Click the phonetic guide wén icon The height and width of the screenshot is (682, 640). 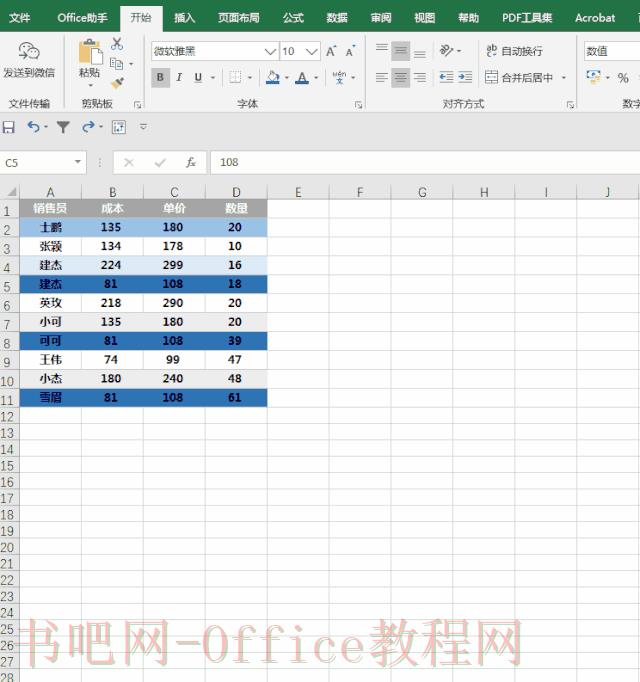pyautogui.click(x=339, y=77)
